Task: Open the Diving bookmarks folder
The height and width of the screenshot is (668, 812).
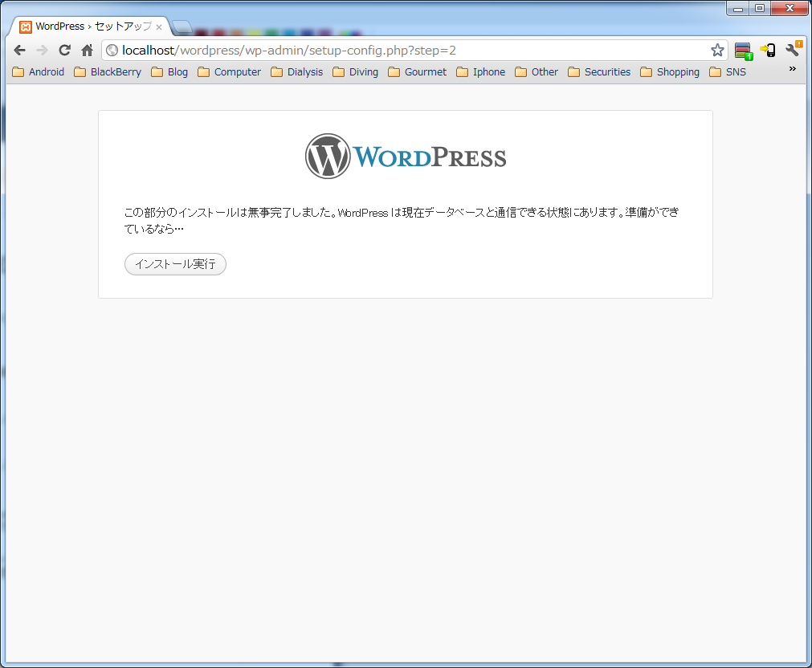Action: [355, 72]
